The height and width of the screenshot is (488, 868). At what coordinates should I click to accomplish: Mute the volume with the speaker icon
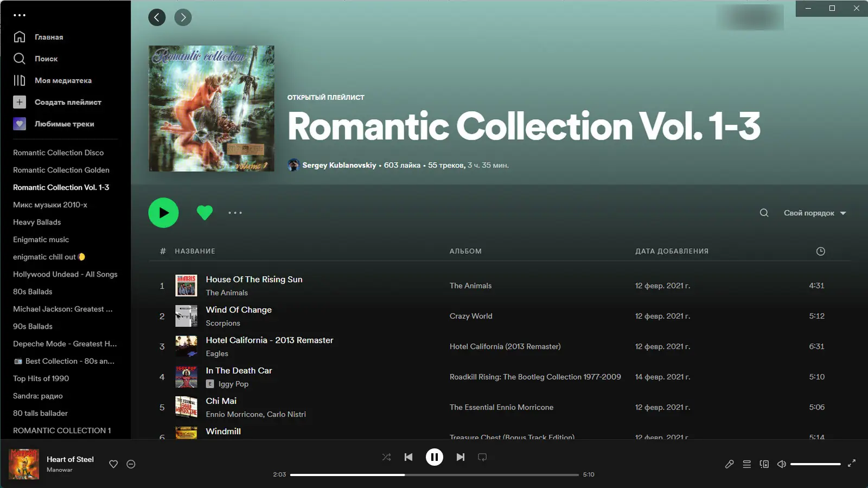coord(782,464)
